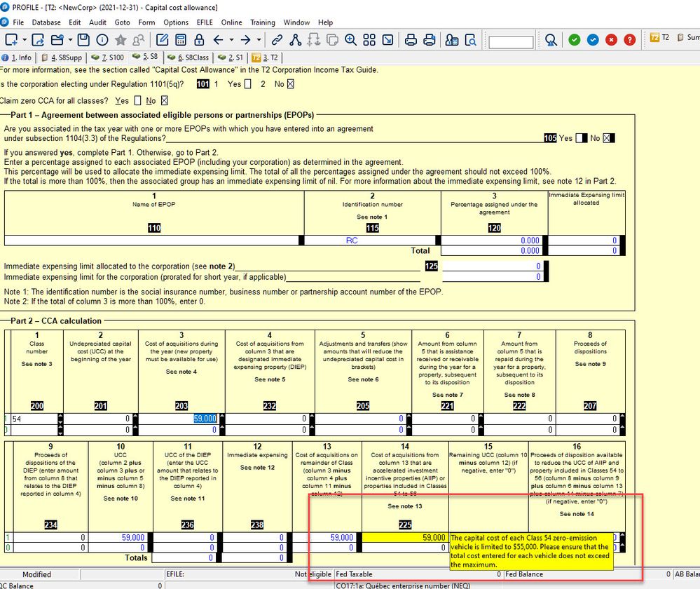The height and width of the screenshot is (589, 700).
Task: Click the back arrow navigation icon
Action: (x=218, y=39)
